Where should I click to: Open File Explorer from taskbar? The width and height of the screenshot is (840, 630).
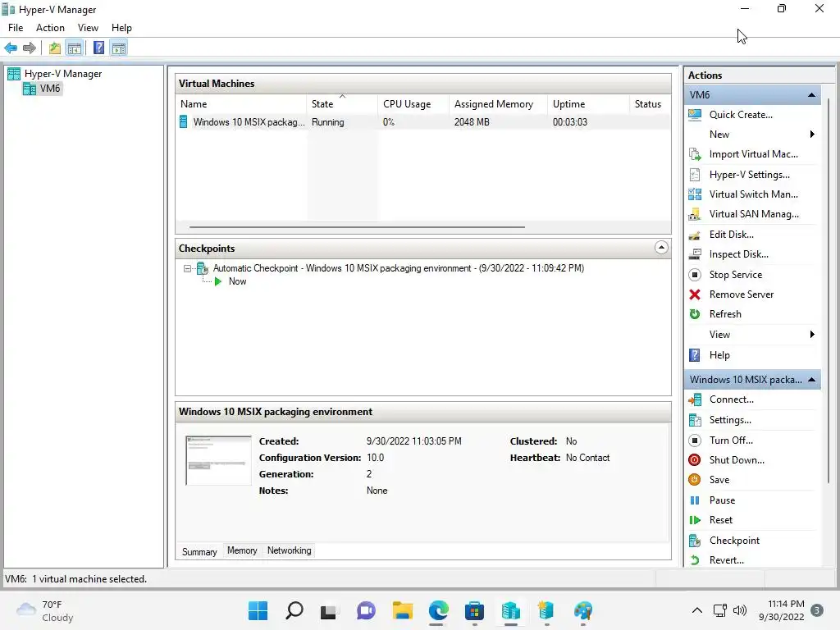pyautogui.click(x=402, y=610)
